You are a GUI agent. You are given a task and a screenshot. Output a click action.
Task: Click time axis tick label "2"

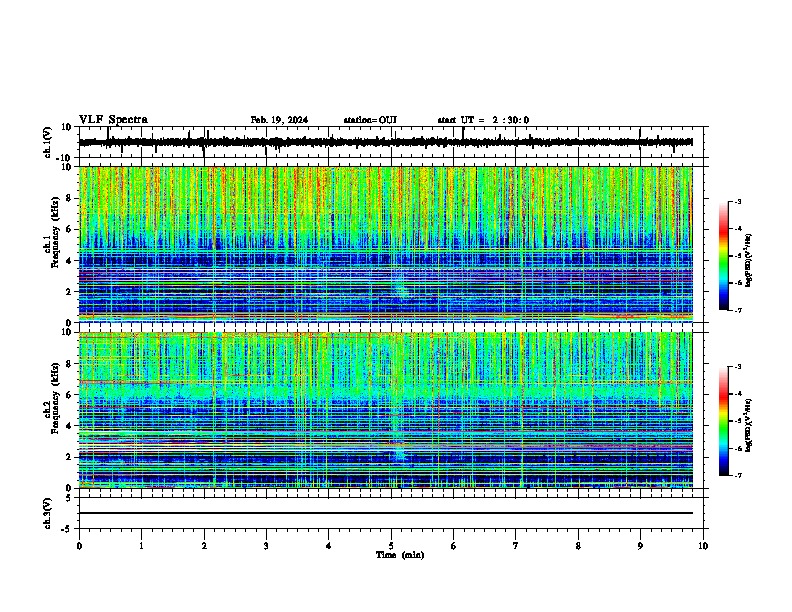204,546
